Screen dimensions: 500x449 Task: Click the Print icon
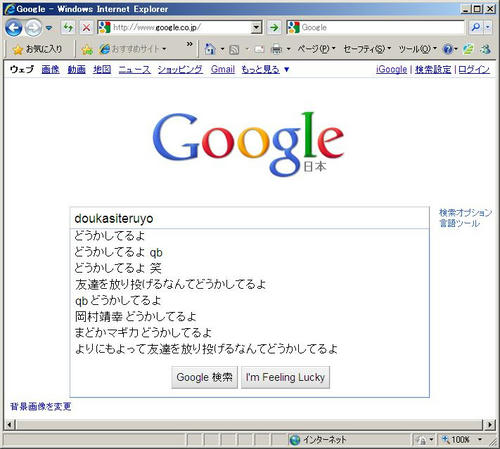276,49
